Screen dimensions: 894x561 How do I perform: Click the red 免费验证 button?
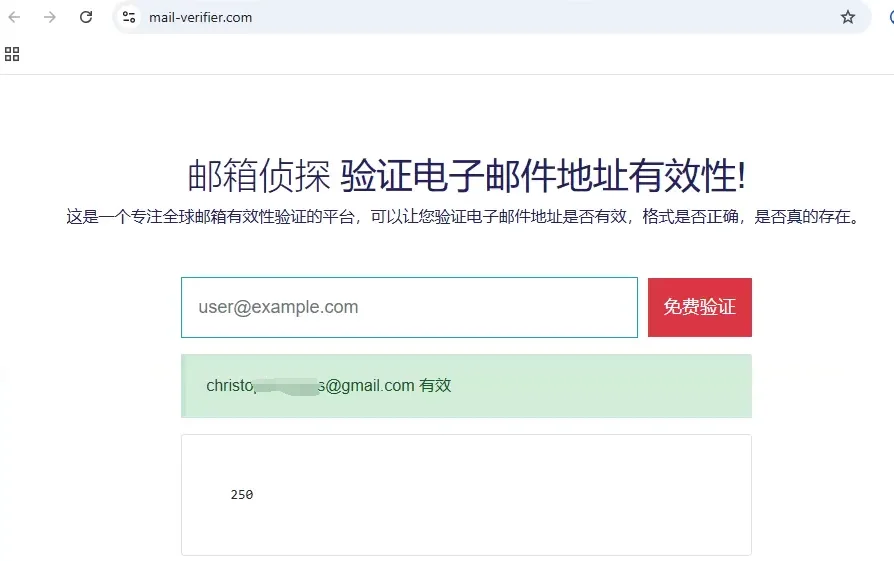tap(700, 307)
